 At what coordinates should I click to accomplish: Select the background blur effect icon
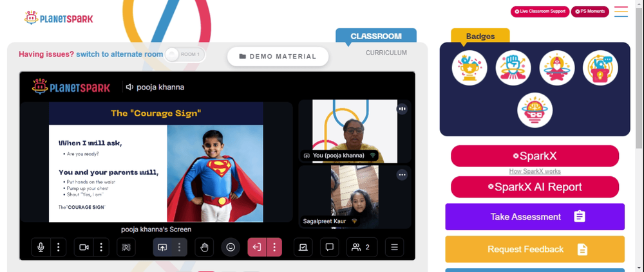tap(126, 247)
